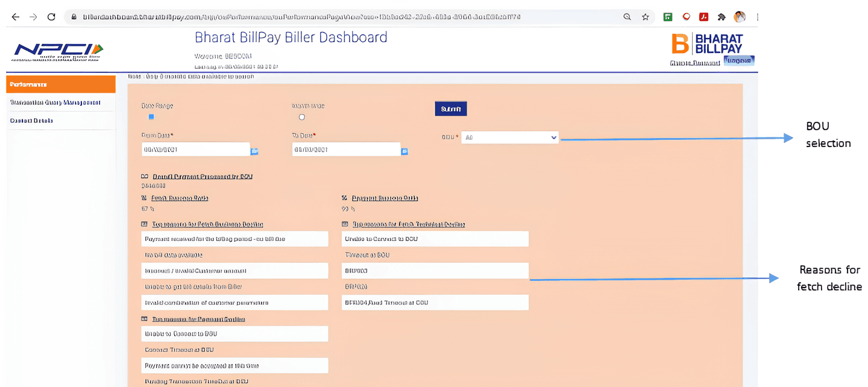Click 'Unable to Connect to BOU' under Payment Decline

click(235, 334)
